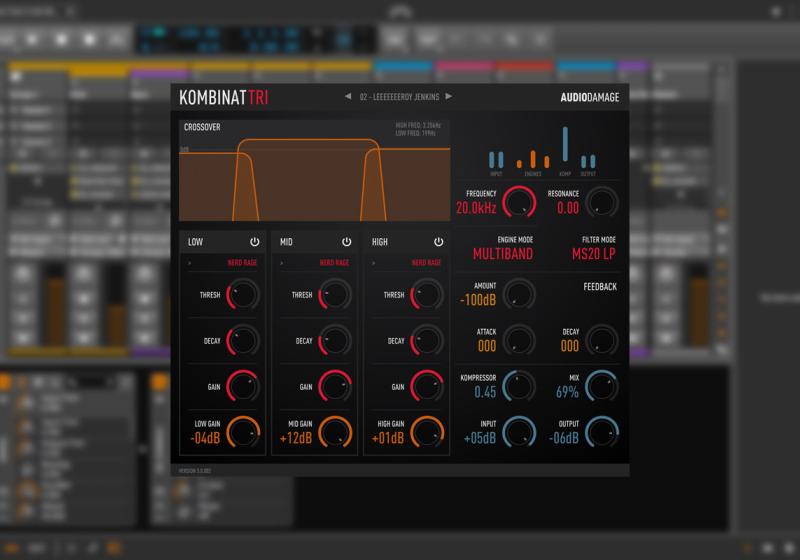The image size is (800, 560).
Task: Click the AUDIODAMAGE logo
Action: (x=589, y=98)
